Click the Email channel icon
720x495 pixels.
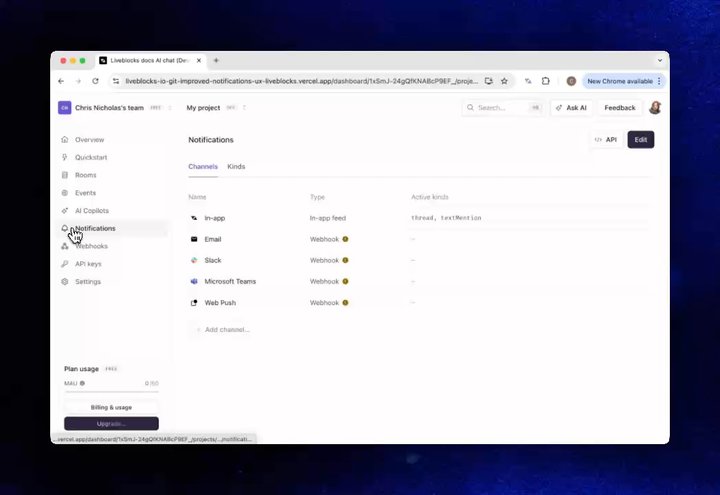coord(194,239)
